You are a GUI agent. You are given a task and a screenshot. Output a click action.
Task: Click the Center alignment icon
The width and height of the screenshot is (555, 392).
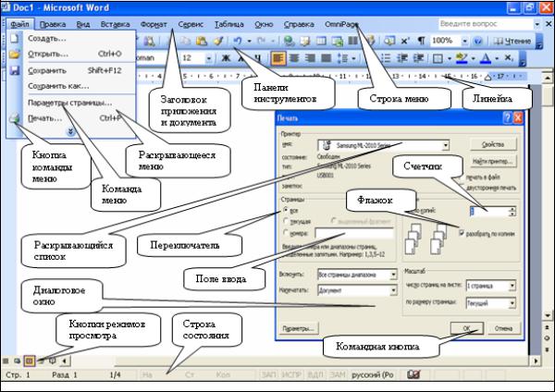coord(294,58)
